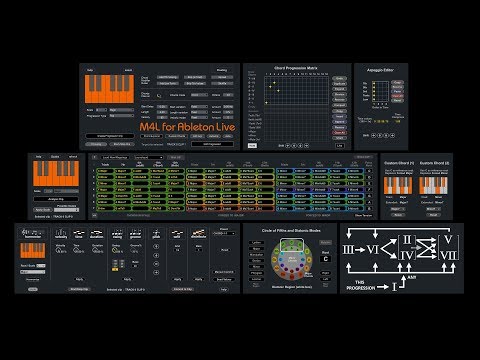Open About tab in middle-left device

coord(73,157)
